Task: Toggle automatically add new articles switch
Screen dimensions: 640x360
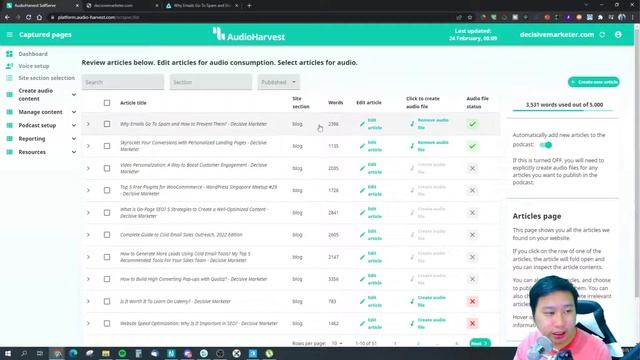Action: click(546, 145)
